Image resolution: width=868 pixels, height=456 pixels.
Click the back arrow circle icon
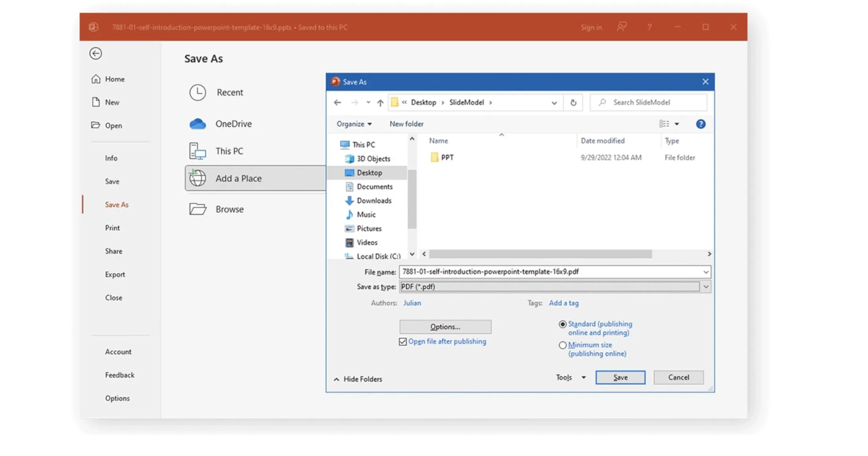coord(96,53)
